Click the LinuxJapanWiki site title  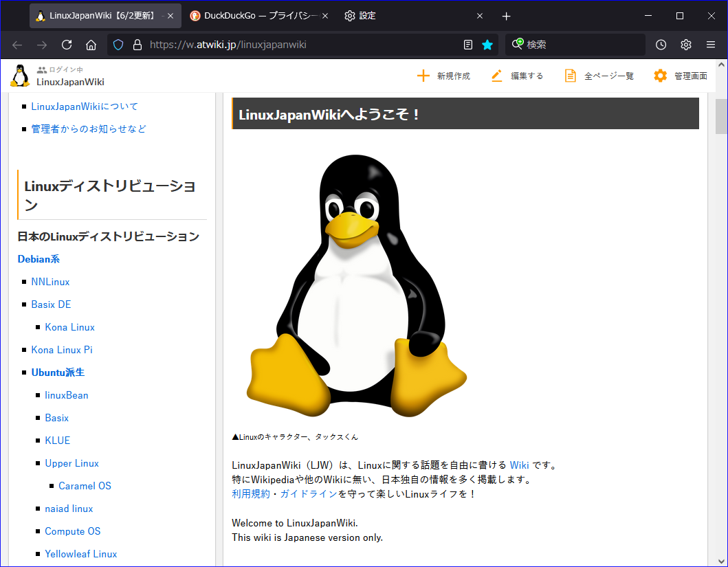71,82
